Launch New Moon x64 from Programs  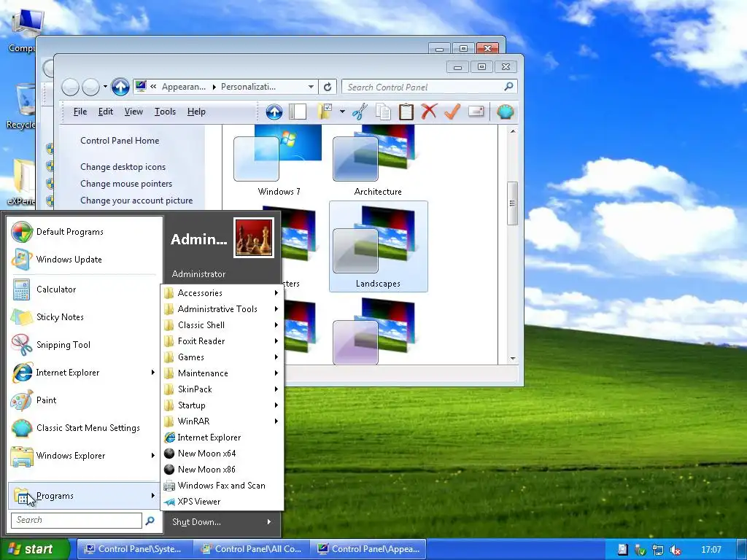(x=222, y=454)
